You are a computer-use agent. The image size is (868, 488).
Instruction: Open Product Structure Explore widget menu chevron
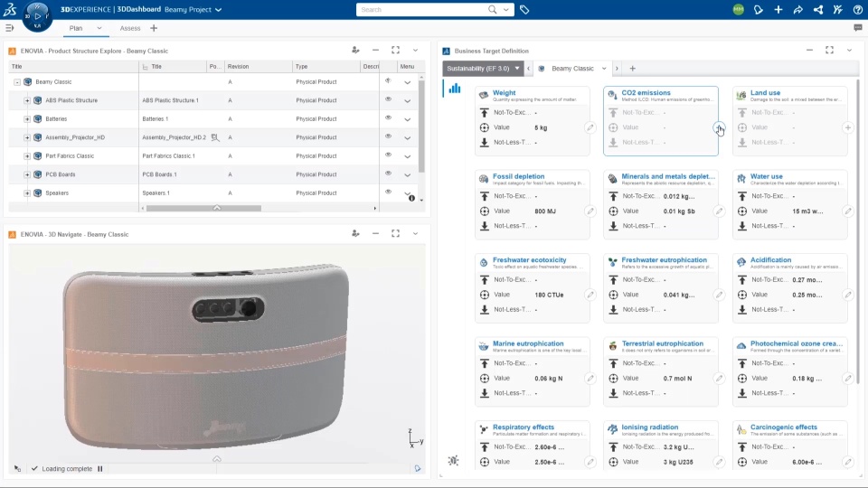click(415, 50)
